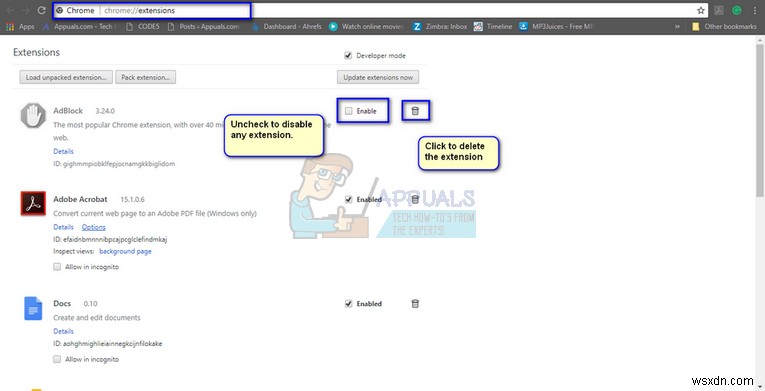Click the Extensions page heading
This screenshot has height=391, width=765.
(x=37, y=52)
